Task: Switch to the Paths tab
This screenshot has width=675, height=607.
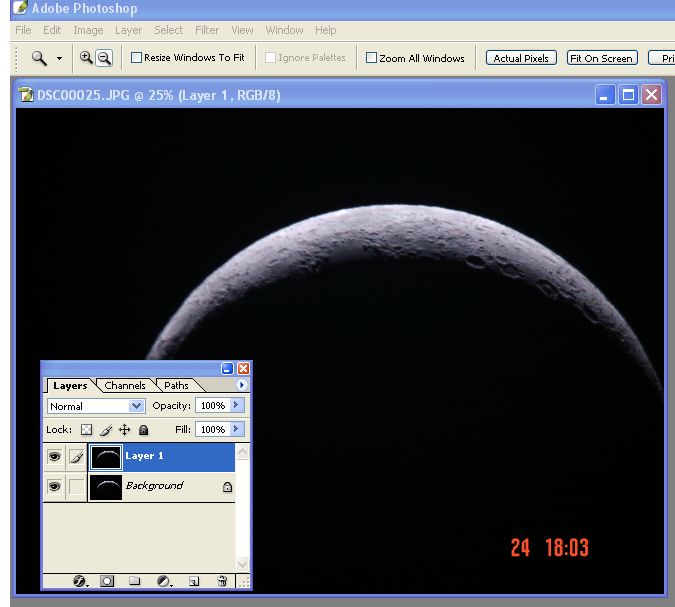Action: [x=176, y=385]
